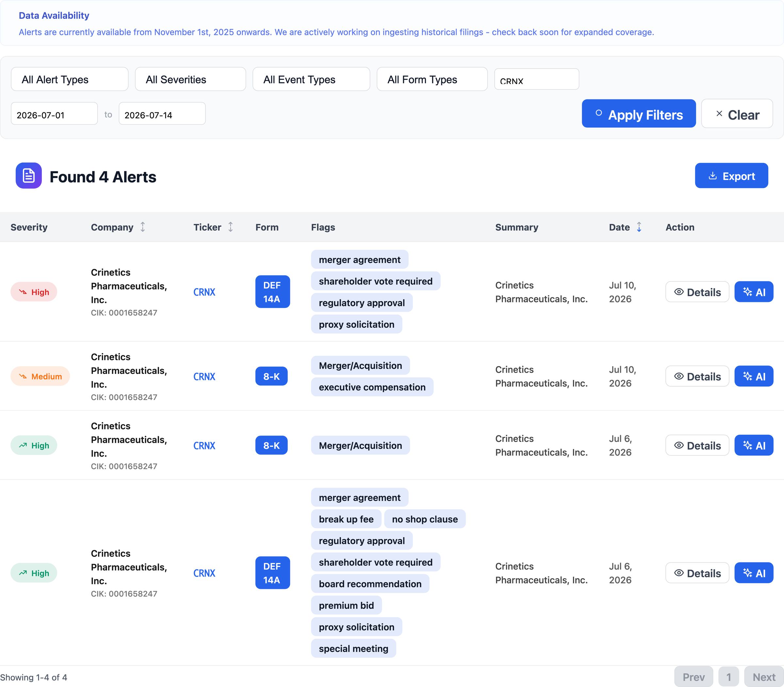Click the 'premium bid' flag
Viewport: 784px width, 687px height.
[x=346, y=605]
